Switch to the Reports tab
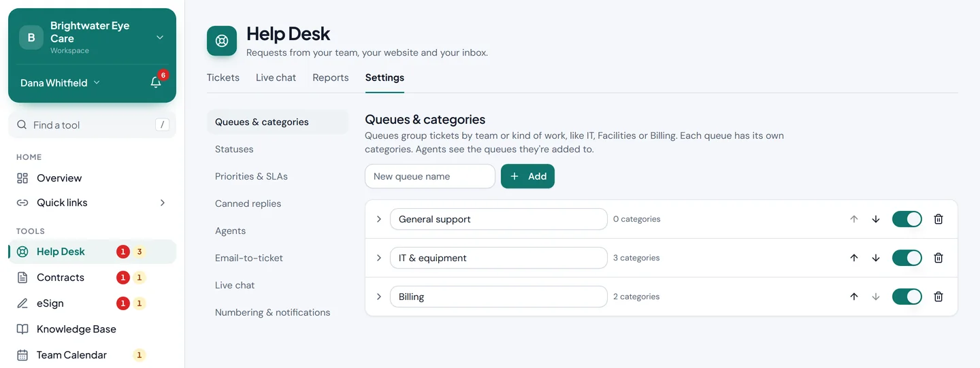Image resolution: width=980 pixels, height=368 pixels. pos(331,78)
